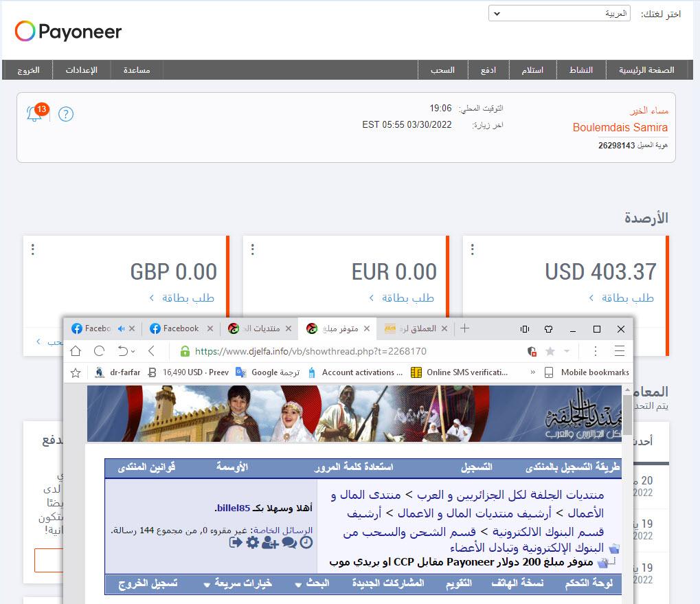Click the forum logout arrow icon
The width and height of the screenshot is (700, 604).
[x=236, y=543]
